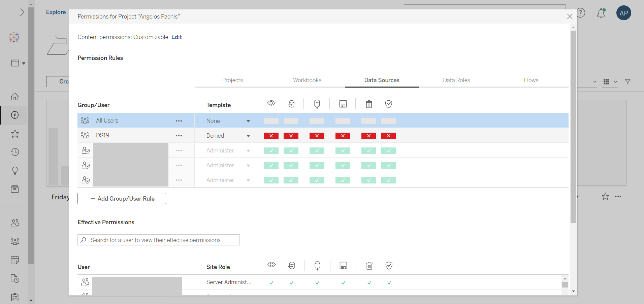The image size is (644, 304).
Task: Go to Home from the left sidebar
Action: tap(14, 97)
